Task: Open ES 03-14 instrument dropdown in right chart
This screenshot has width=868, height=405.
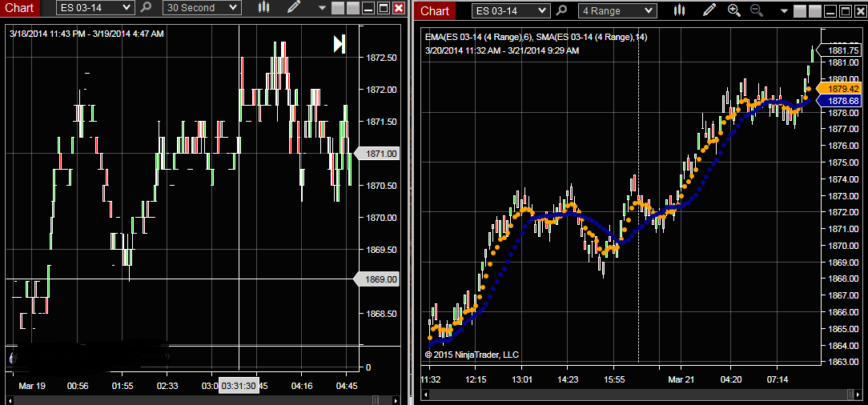Action: click(512, 10)
